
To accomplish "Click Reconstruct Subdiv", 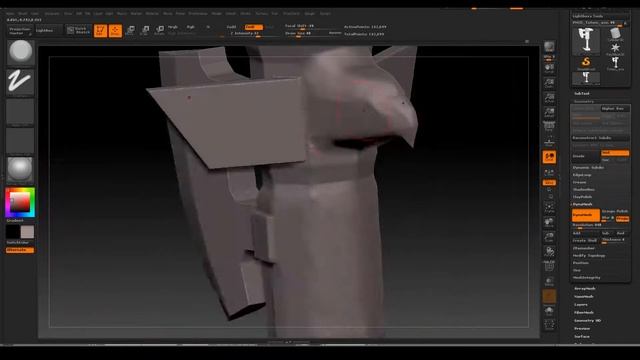I will [x=600, y=138].
